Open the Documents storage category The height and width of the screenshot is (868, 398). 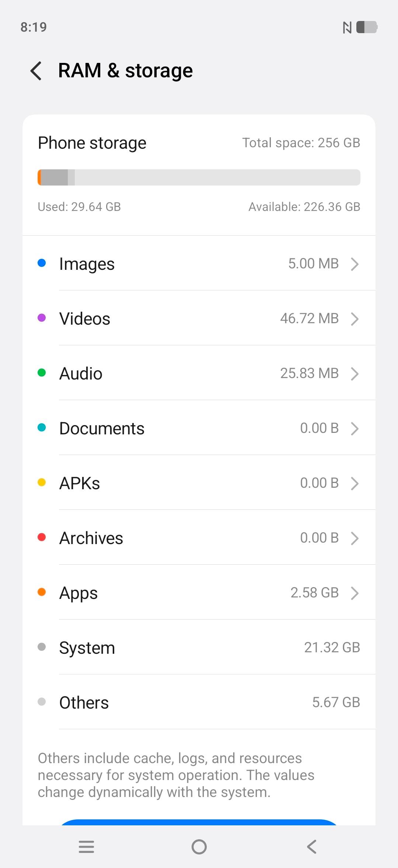(199, 428)
